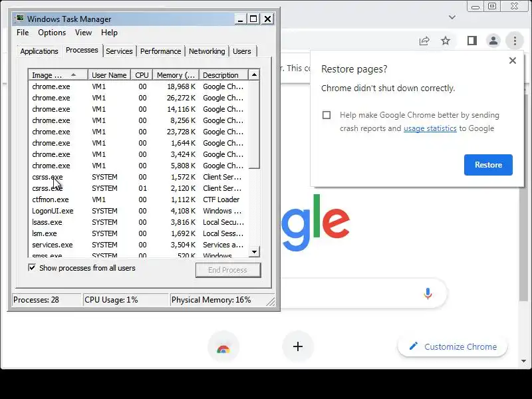
Task: Open the usage statistics link
Action: (430, 128)
